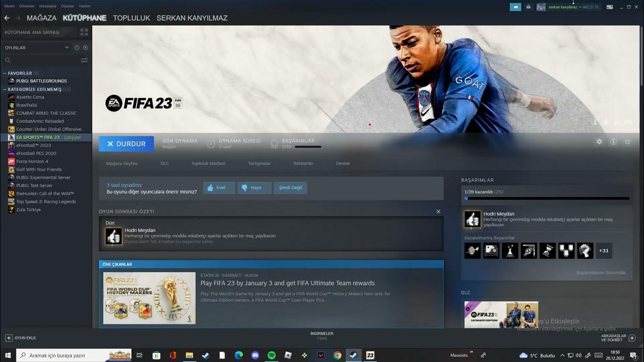Image resolution: width=644 pixels, height=362 pixels.
Task: Open Discord in the taskbar
Action: 255,355
